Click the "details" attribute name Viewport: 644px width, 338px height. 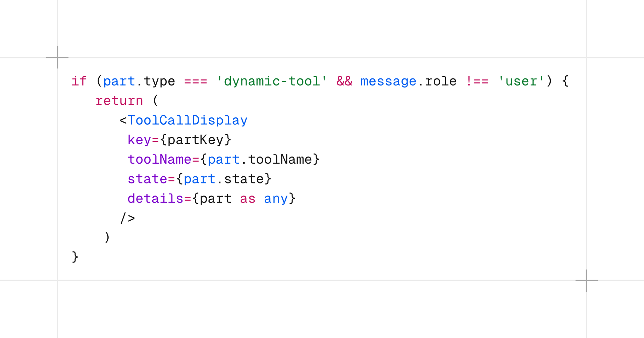point(155,199)
